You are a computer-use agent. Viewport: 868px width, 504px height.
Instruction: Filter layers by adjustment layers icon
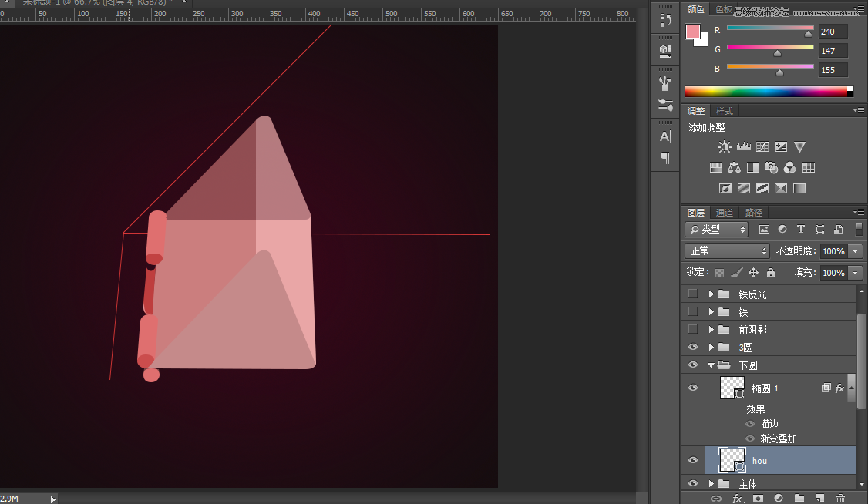point(782,229)
